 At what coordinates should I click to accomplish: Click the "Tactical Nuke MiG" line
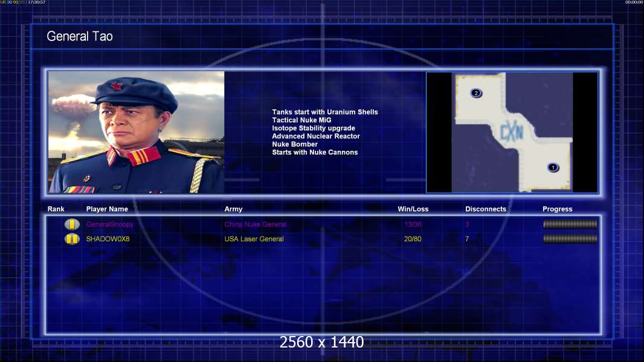301,120
